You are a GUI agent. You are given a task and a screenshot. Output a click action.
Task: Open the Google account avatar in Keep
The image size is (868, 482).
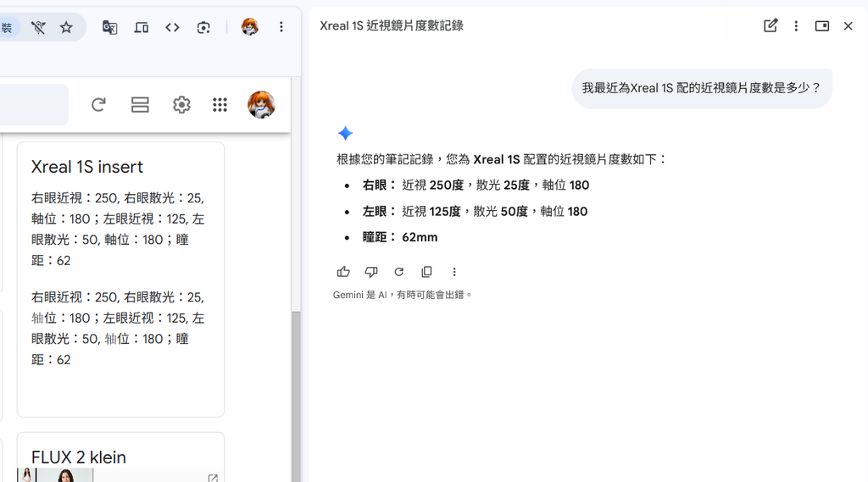pos(261,104)
